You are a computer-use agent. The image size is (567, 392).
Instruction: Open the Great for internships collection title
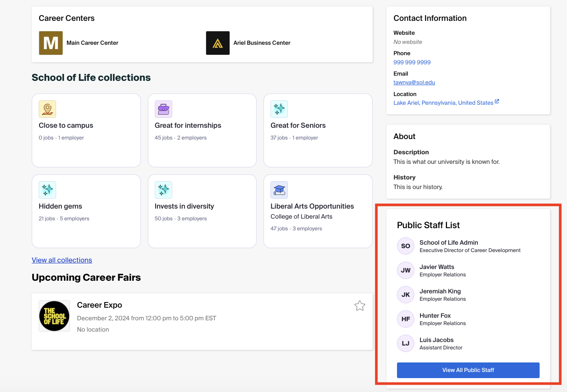pyautogui.click(x=188, y=125)
